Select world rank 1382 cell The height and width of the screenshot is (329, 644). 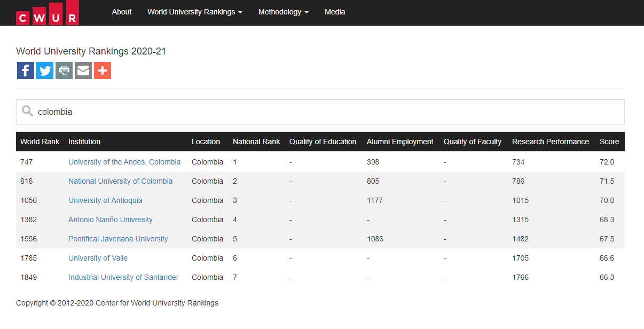click(x=29, y=220)
